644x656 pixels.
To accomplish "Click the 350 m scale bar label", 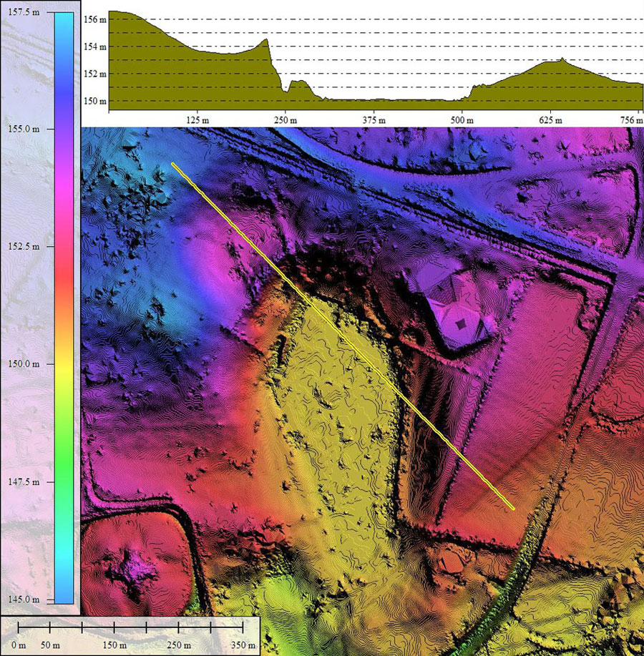I will tap(243, 645).
